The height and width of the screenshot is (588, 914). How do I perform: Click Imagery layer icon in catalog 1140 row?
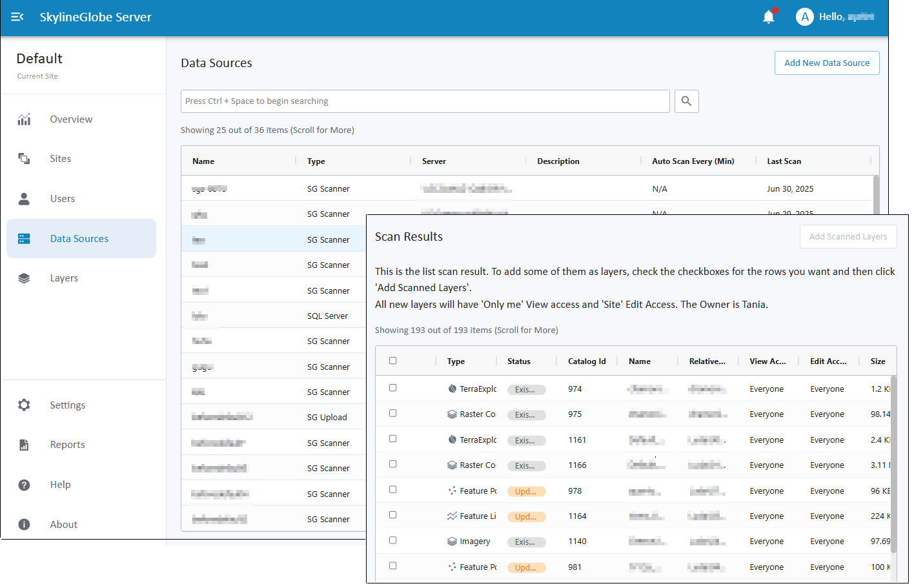[452, 542]
